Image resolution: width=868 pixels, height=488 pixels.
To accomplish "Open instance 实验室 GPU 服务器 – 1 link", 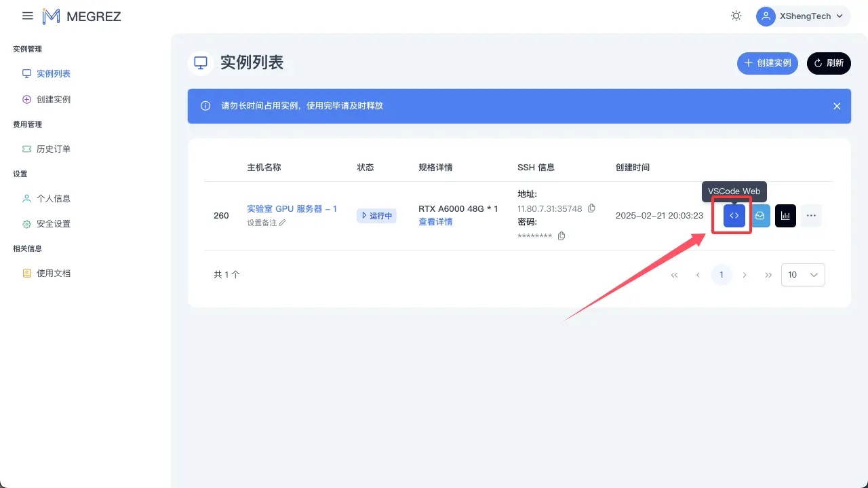I will pos(292,208).
